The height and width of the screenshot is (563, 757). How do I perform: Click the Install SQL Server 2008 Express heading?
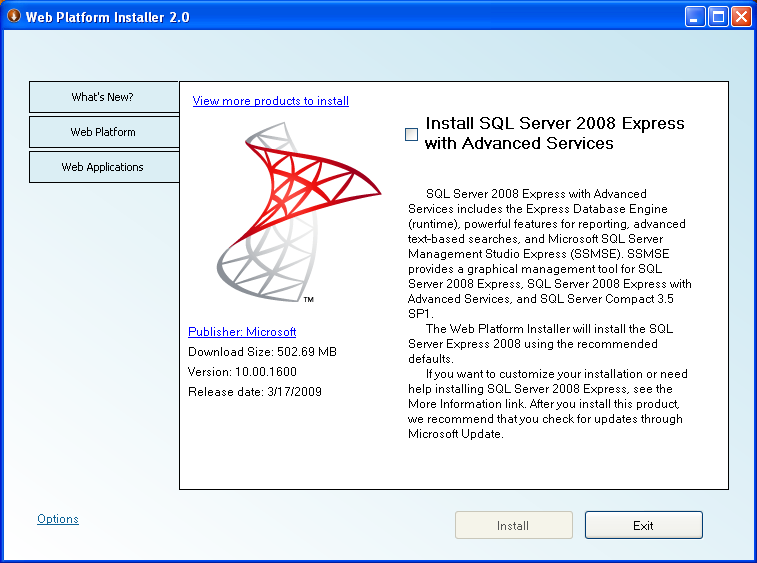(554, 133)
